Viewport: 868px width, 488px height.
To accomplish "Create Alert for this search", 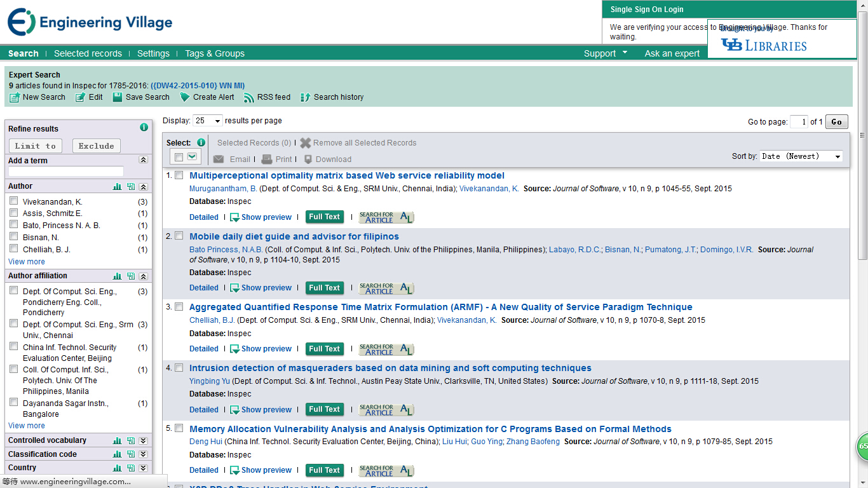I will pyautogui.click(x=207, y=97).
